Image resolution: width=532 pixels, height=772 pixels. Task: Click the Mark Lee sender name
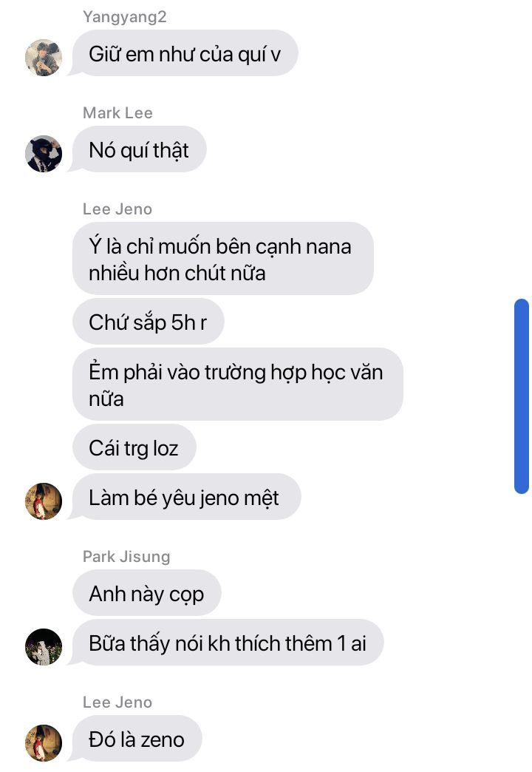[117, 112]
